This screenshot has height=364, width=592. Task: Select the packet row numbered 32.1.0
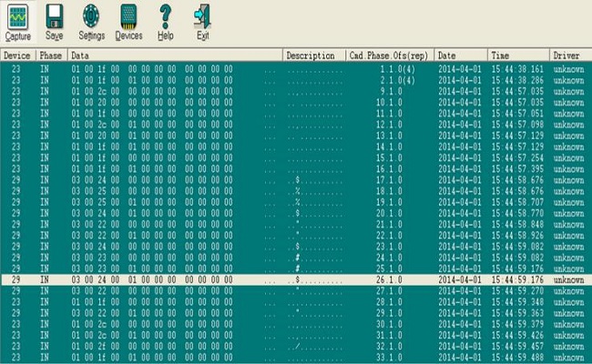pos(296,347)
